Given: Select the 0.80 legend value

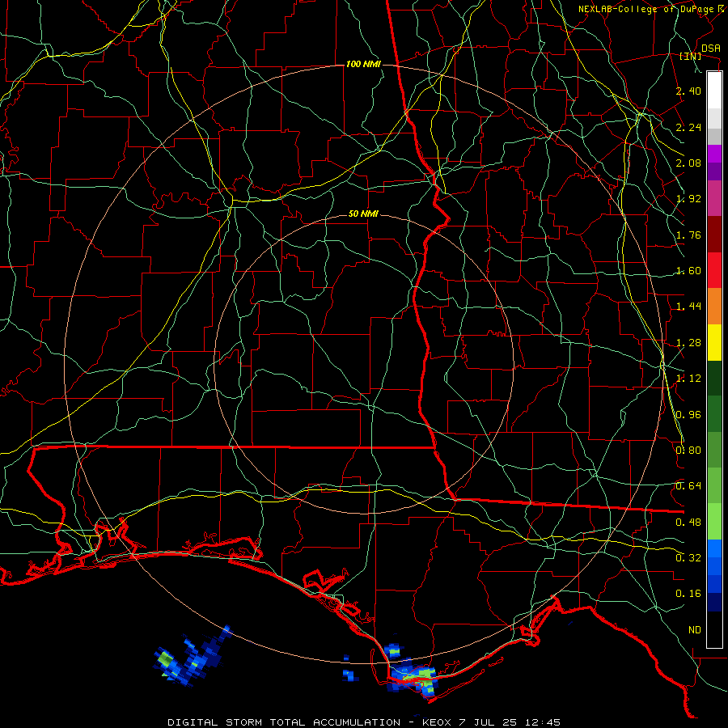Looking at the screenshot, I should pos(688,450).
